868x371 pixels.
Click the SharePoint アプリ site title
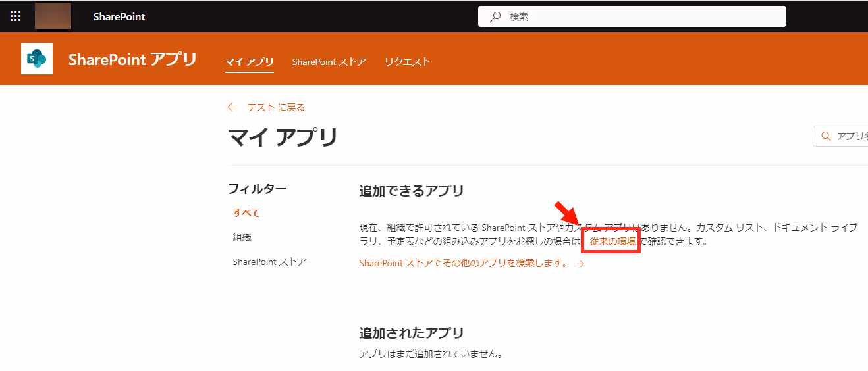132,59
